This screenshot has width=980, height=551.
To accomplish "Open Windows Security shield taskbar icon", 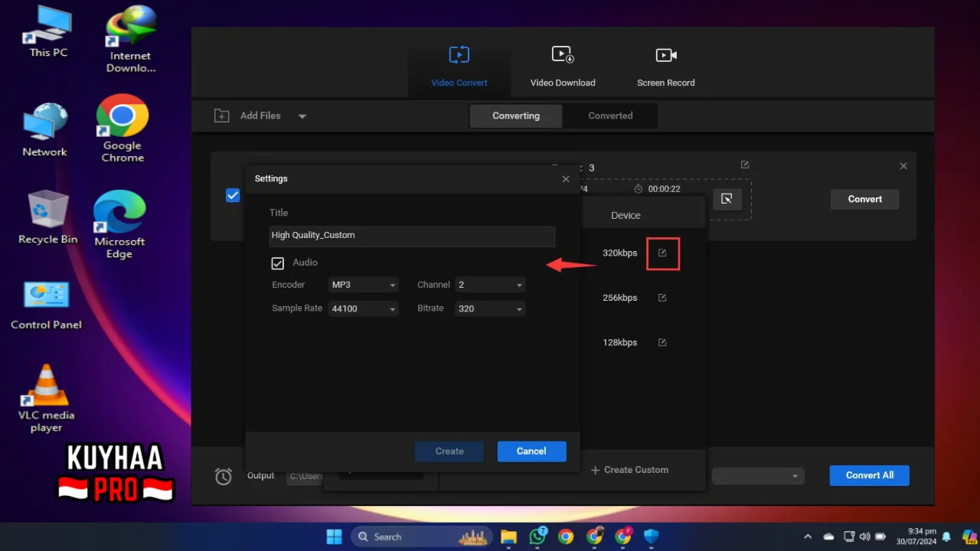I will pos(652,536).
